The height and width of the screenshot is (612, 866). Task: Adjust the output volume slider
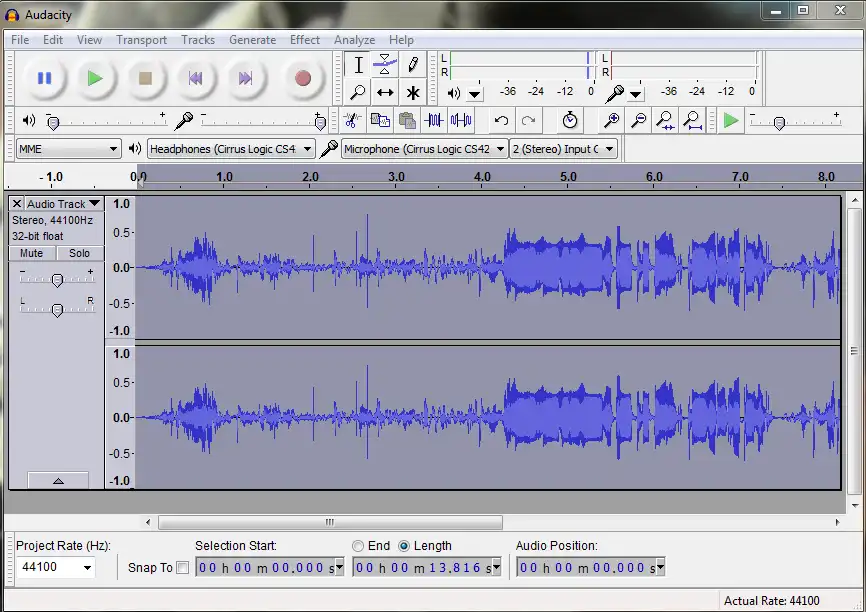pyautogui.click(x=53, y=123)
